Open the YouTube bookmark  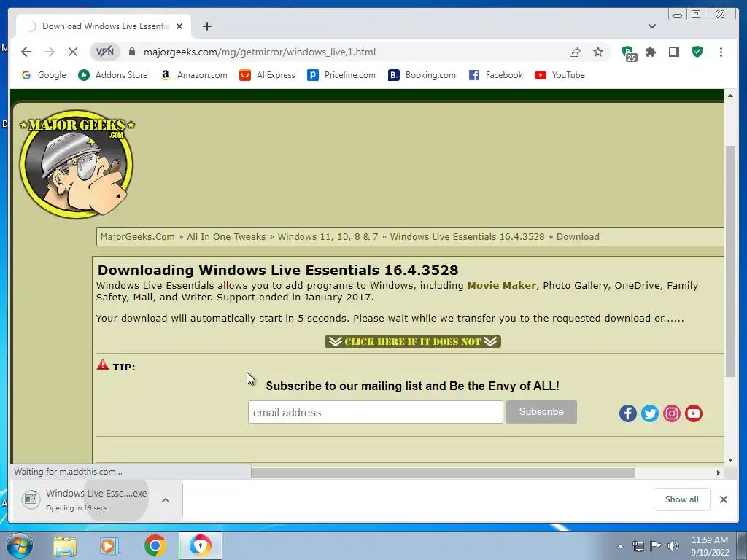click(560, 75)
